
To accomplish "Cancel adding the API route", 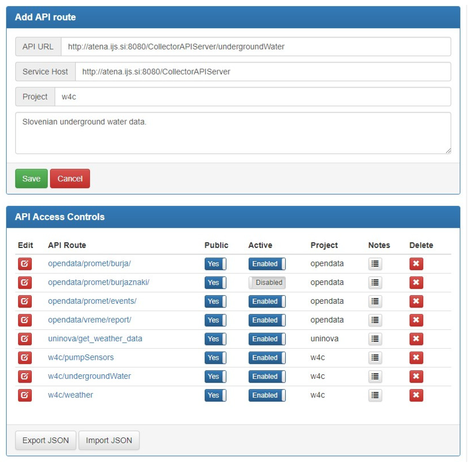I will tap(70, 179).
